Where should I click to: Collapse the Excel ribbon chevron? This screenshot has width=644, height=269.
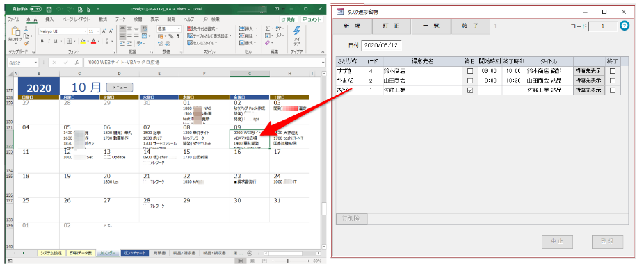(322, 51)
